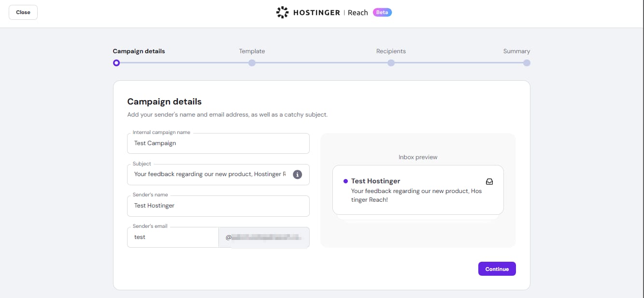Select the Recipients step label
Image resolution: width=644 pixels, height=298 pixels.
click(x=391, y=51)
